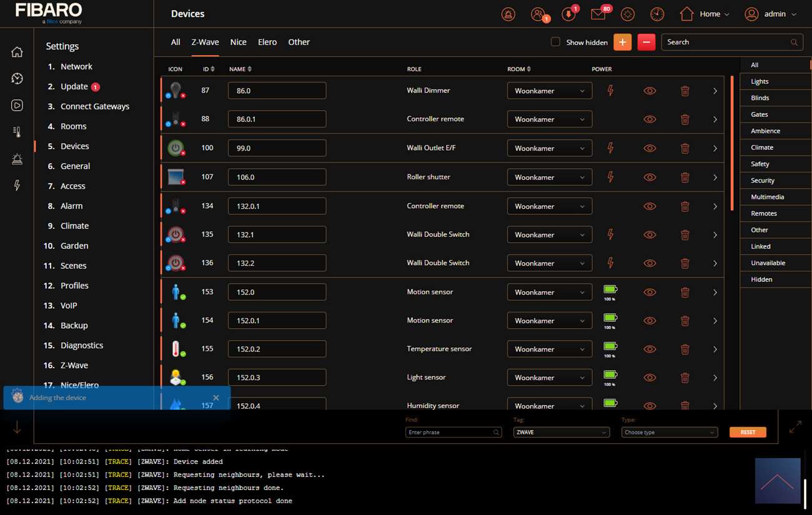Click the alarm siren icon in left sidebar
The width and height of the screenshot is (812, 515).
tap(17, 159)
